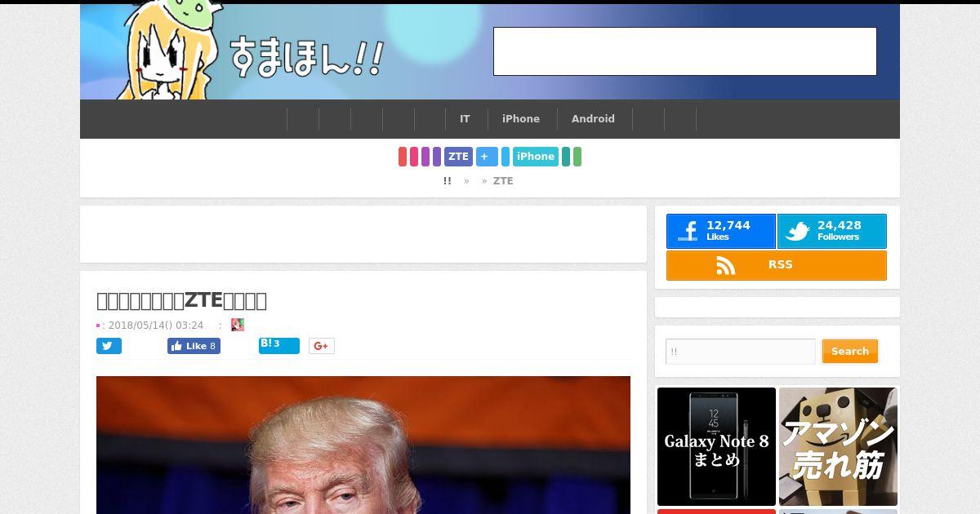
Task: Select the blue + tag
Action: pos(487,157)
